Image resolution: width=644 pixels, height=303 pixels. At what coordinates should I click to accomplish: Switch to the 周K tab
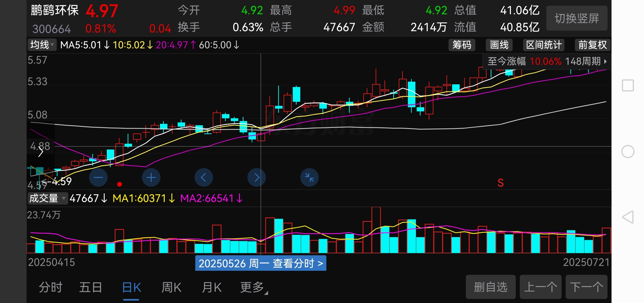(171, 287)
